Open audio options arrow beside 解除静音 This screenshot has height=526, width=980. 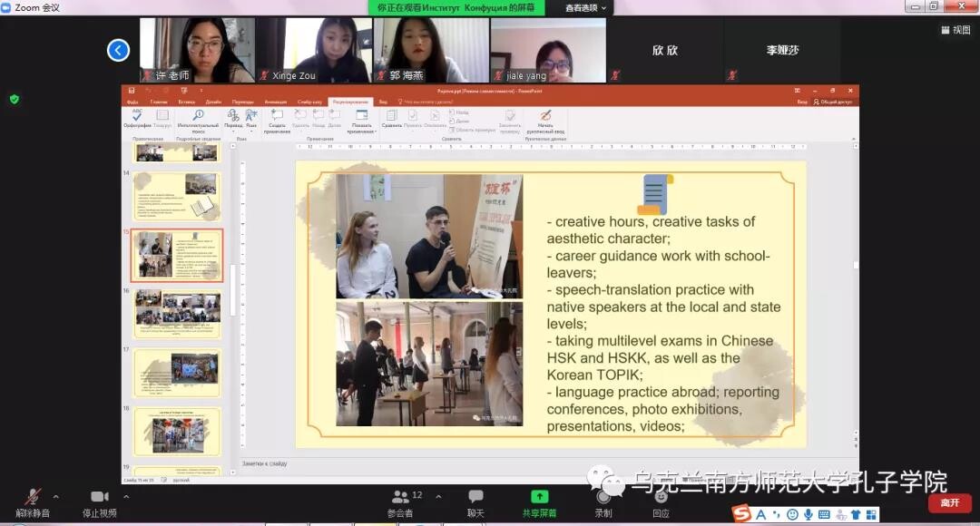(56, 497)
